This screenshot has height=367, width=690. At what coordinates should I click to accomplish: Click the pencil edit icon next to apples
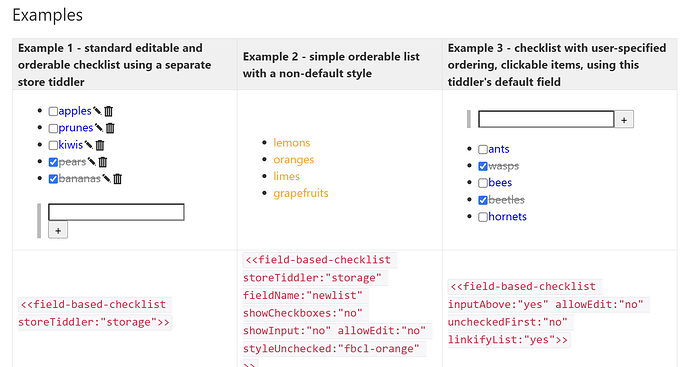[97, 111]
